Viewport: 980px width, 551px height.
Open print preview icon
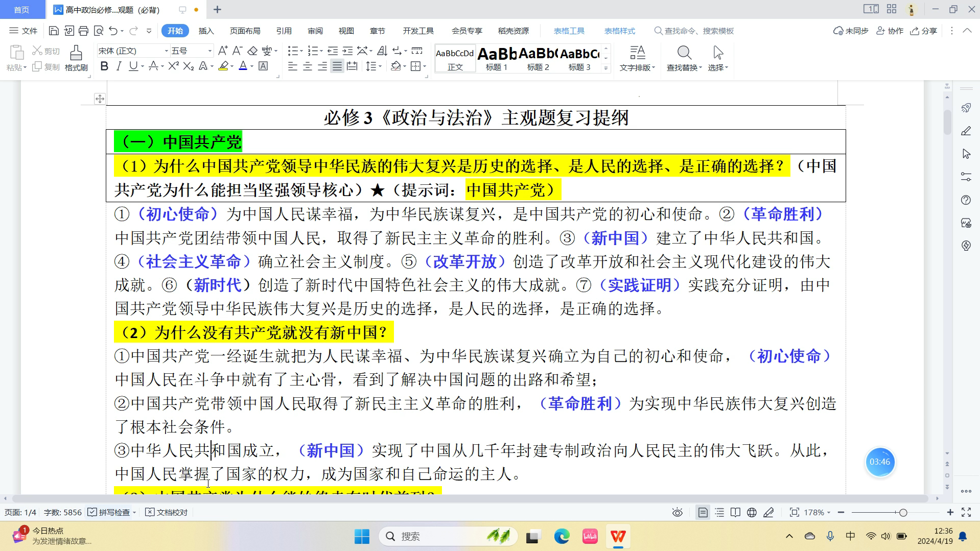(99, 31)
